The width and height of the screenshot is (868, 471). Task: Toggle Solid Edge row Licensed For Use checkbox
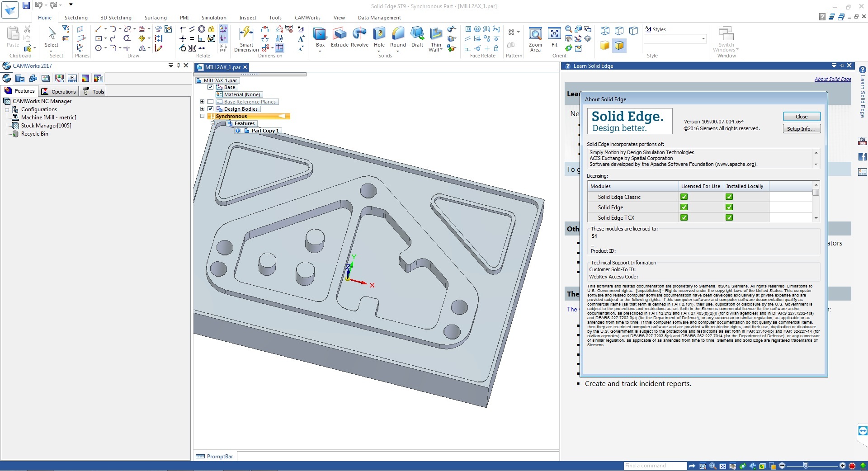coord(684,207)
